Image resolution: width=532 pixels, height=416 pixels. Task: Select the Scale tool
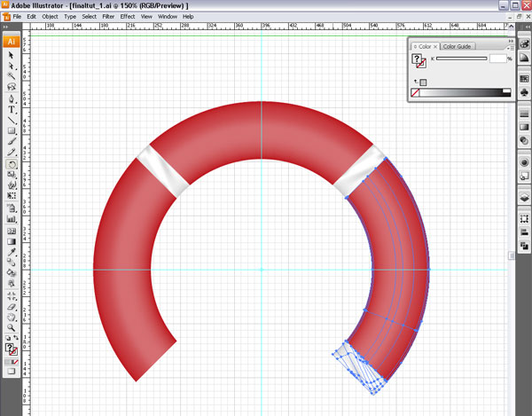(x=12, y=175)
